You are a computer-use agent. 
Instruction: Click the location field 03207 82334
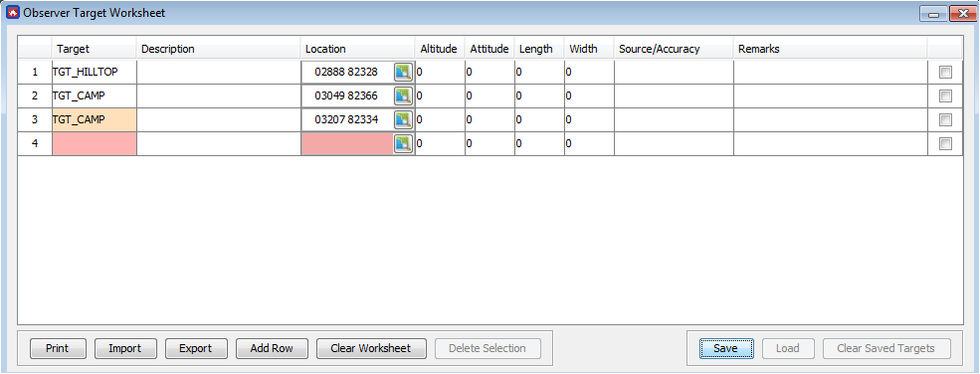(x=347, y=120)
